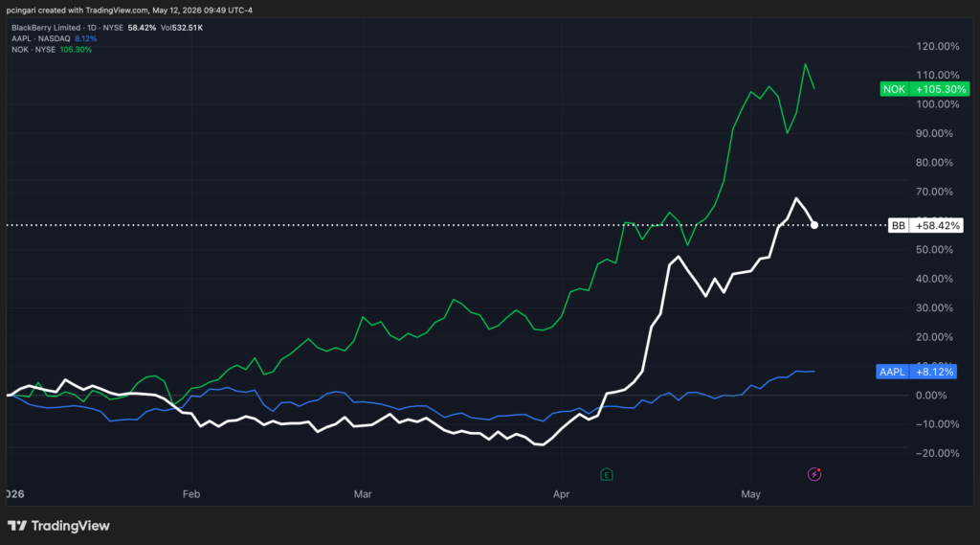Image resolution: width=980 pixels, height=545 pixels.
Task: Click the Mar label on time axis
Action: pos(363,494)
